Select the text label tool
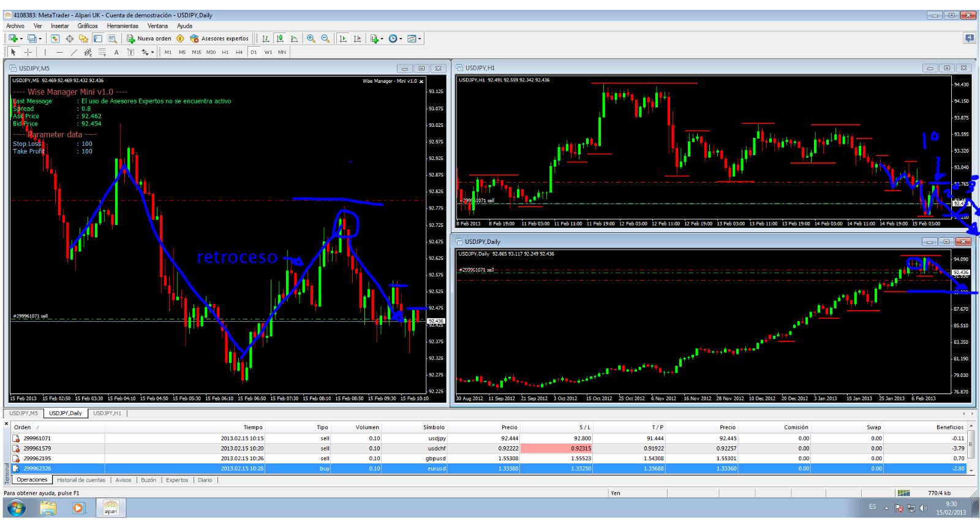The height and width of the screenshot is (521, 980). pyautogui.click(x=130, y=52)
